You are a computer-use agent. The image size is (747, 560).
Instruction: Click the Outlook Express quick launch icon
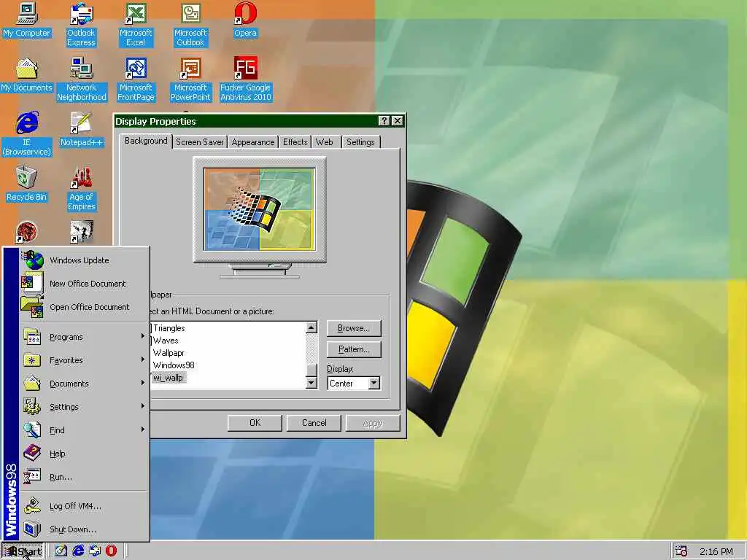(95, 551)
